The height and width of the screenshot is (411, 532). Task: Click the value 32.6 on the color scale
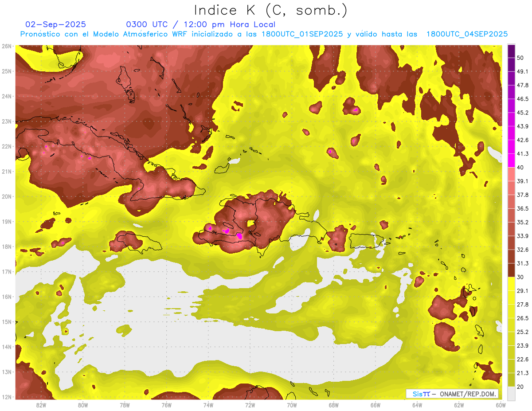tap(523, 250)
